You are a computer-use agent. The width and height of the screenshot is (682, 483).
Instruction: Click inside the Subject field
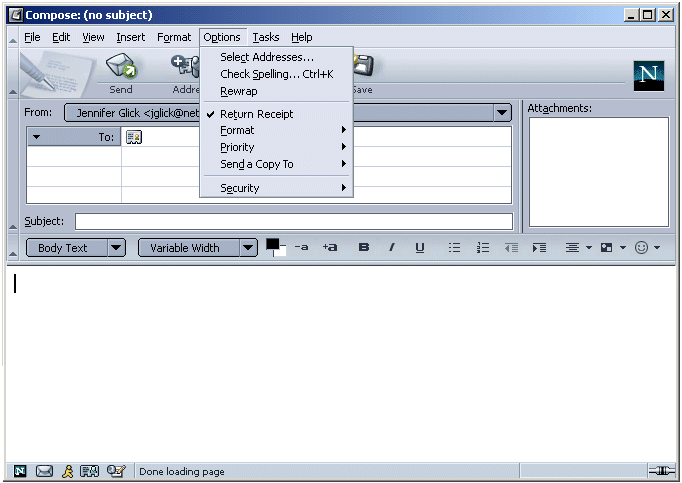click(293, 221)
